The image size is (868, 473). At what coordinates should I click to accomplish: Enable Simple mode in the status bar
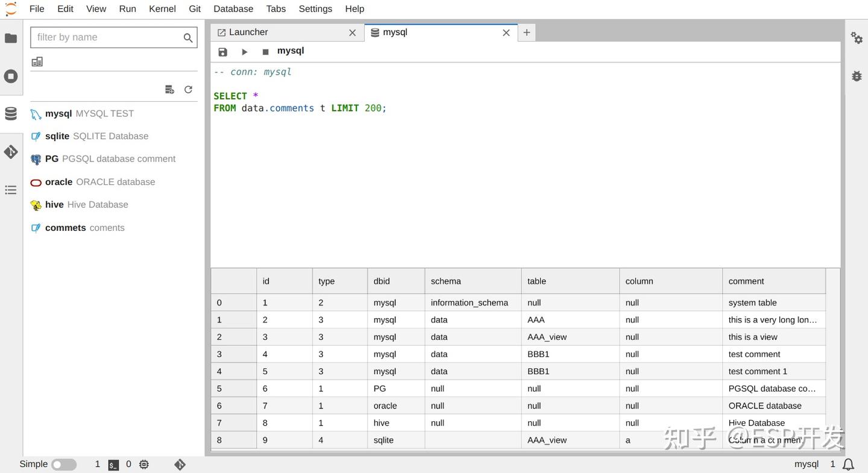[x=63, y=465]
